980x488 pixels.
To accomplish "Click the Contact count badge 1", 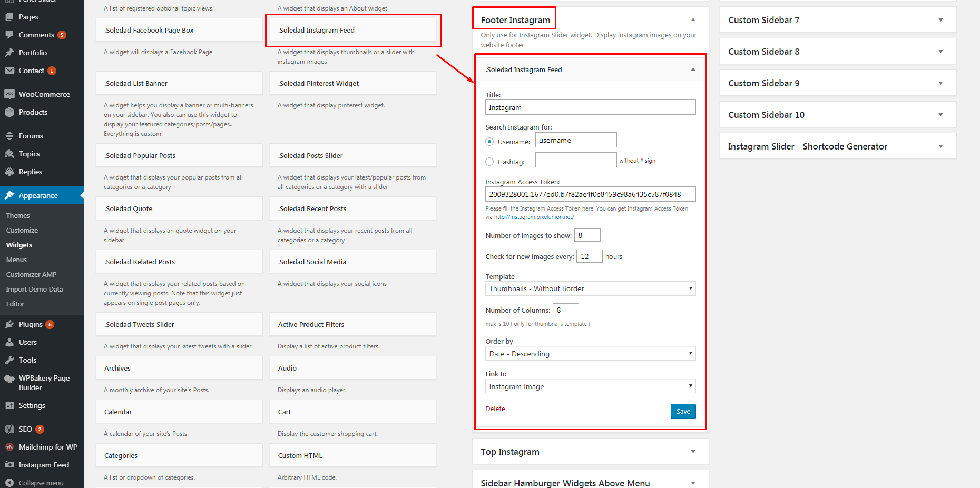I will pyautogui.click(x=52, y=71).
